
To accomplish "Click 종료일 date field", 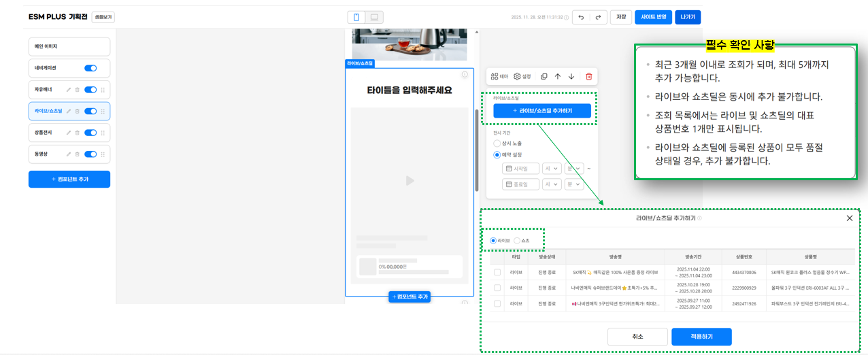I will point(520,184).
